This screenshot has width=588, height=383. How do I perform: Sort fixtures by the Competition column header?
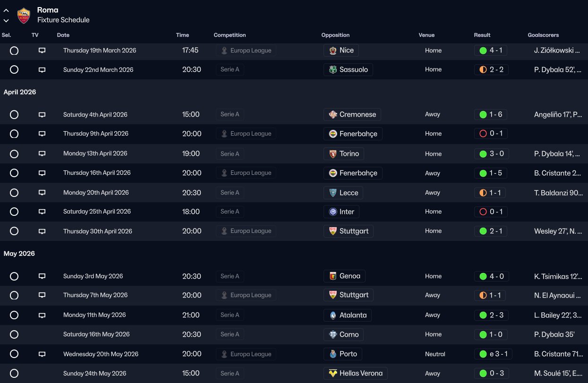pos(230,35)
